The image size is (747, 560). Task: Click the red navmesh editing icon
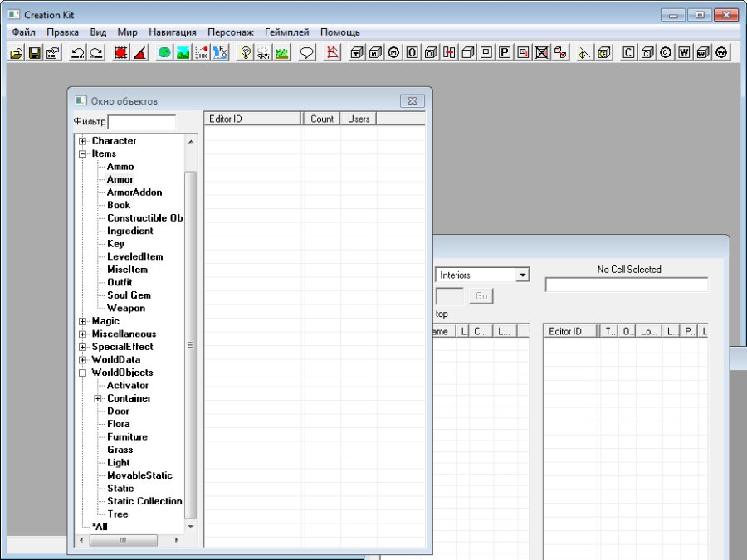tap(332, 52)
